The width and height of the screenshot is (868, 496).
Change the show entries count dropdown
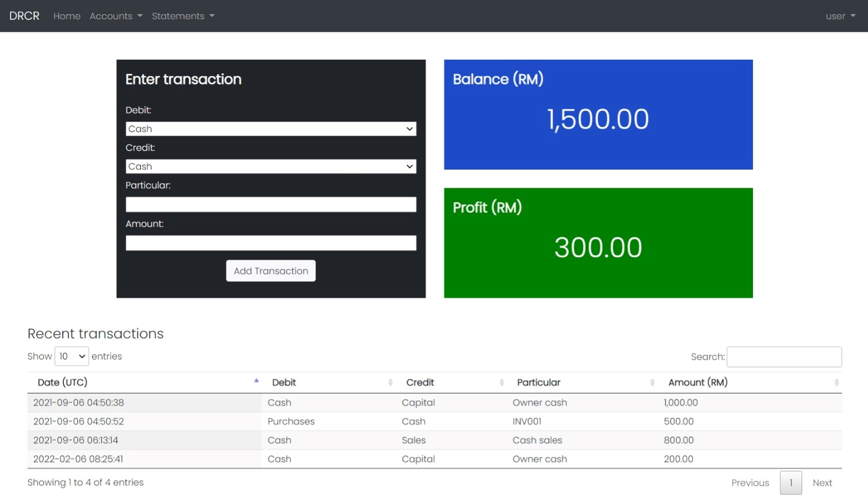(x=71, y=356)
